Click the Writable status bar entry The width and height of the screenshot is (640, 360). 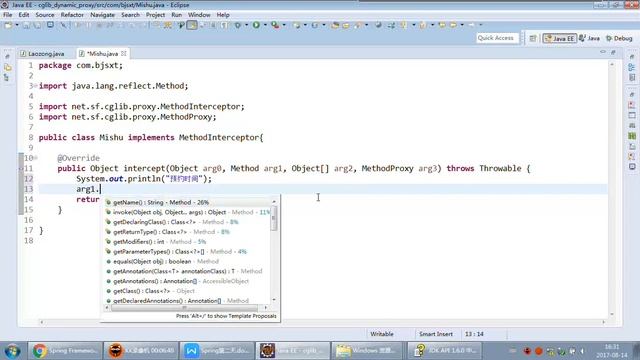[382, 334]
